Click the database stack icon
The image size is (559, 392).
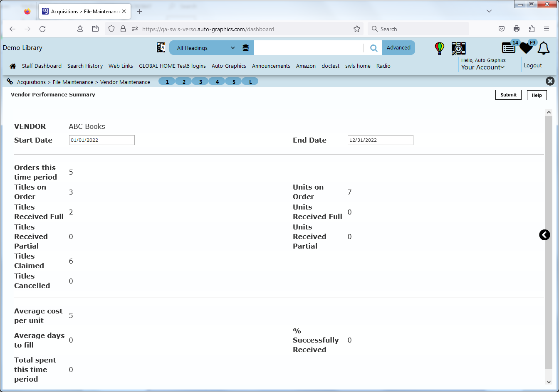coord(246,48)
